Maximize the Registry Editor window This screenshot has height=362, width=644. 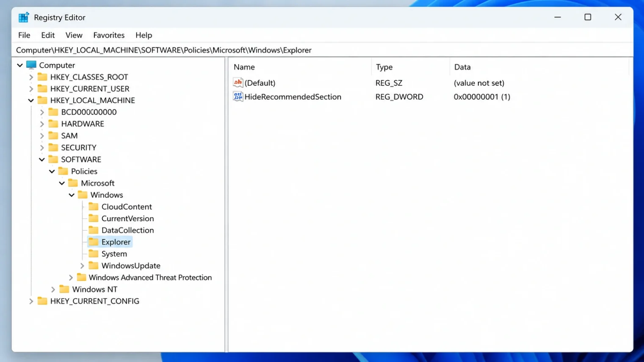(588, 17)
